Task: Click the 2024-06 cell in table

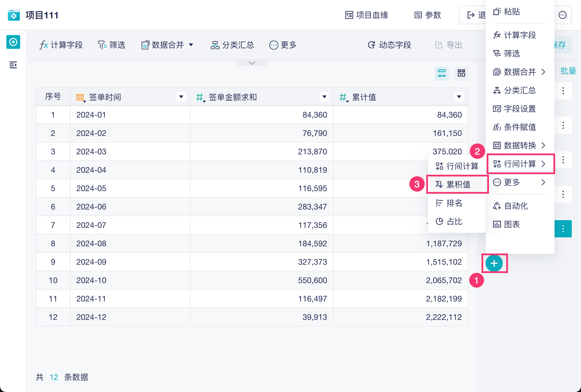Action: click(x=91, y=207)
